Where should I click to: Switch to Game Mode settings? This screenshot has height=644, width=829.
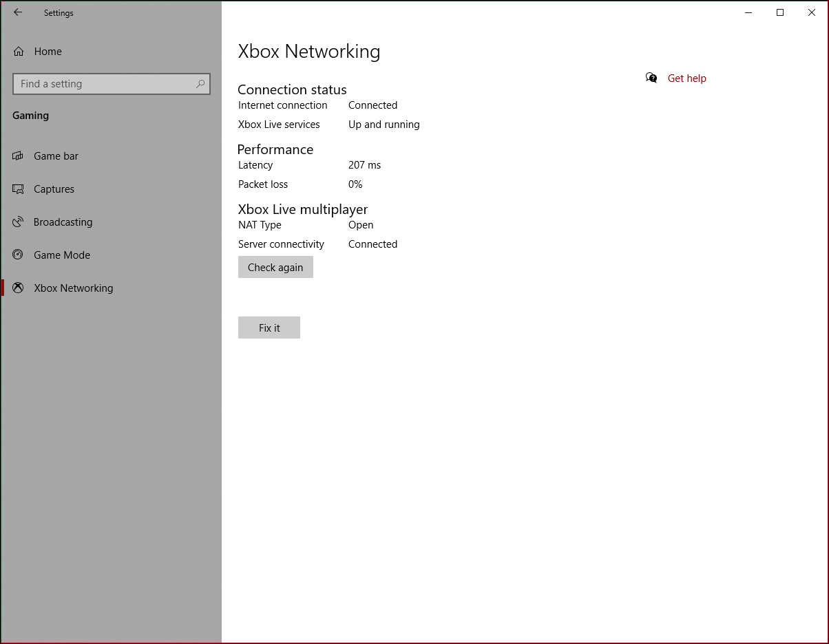tap(62, 255)
